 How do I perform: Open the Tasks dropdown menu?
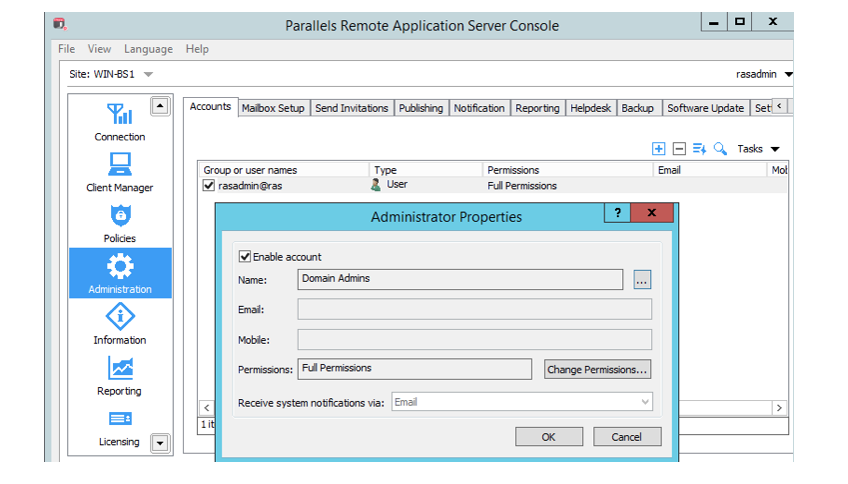758,149
